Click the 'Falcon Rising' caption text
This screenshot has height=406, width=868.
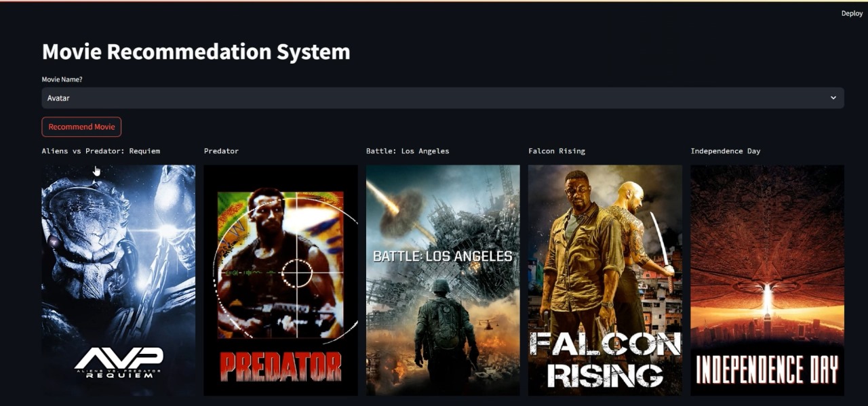click(x=557, y=151)
